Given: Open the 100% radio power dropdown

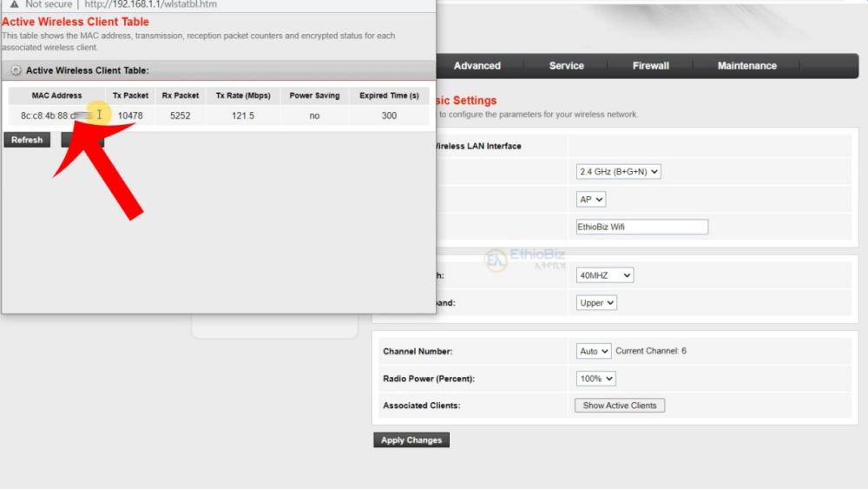Looking at the screenshot, I should [595, 380].
